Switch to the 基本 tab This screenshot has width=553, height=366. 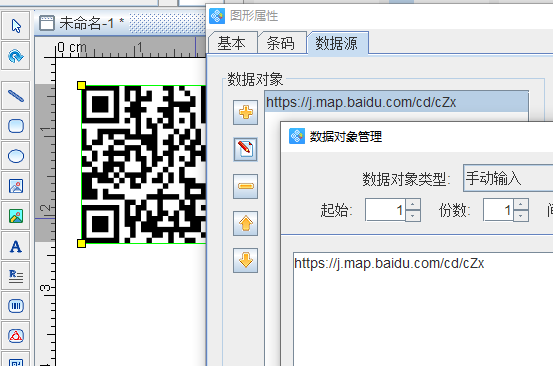(x=232, y=43)
